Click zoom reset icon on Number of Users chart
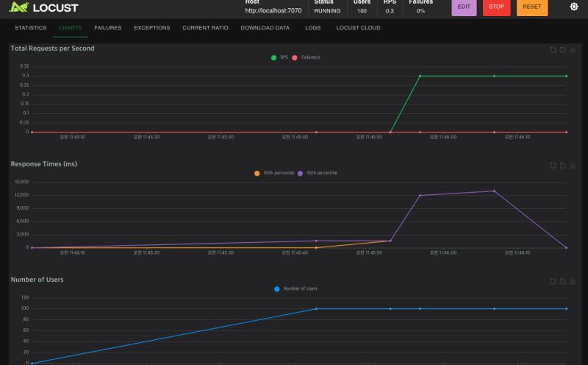588x365 pixels. pos(562,281)
